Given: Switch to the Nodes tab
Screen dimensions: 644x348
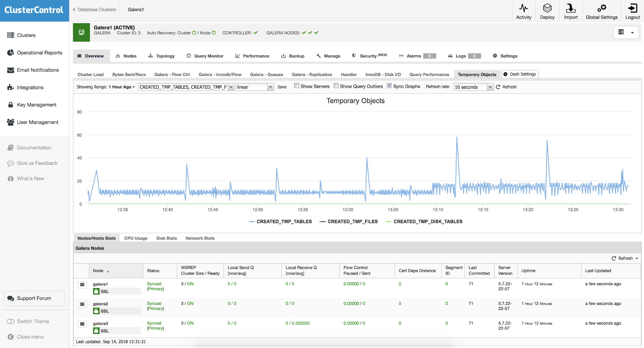Looking at the screenshot, I should (126, 56).
